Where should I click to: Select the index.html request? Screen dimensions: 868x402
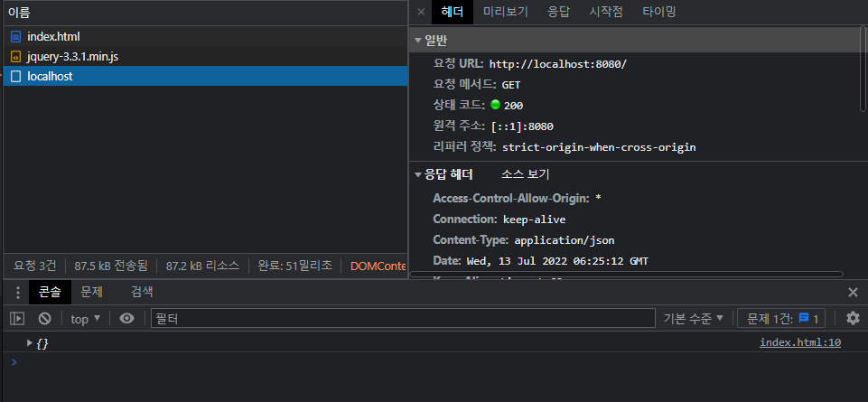(x=53, y=36)
